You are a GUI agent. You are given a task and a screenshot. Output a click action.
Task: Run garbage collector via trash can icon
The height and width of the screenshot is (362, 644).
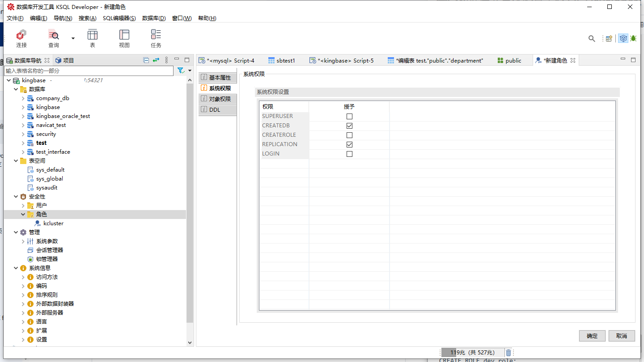[x=508, y=353]
